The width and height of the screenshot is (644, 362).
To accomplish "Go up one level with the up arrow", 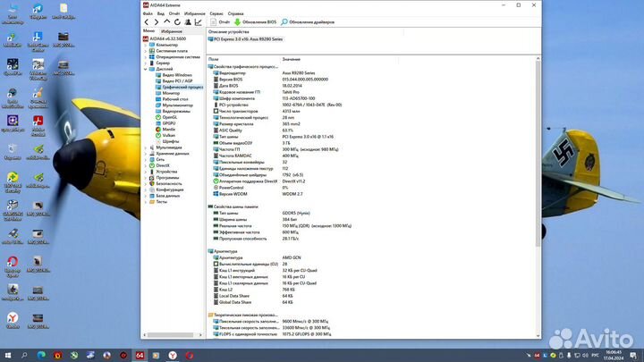I will pyautogui.click(x=166, y=22).
